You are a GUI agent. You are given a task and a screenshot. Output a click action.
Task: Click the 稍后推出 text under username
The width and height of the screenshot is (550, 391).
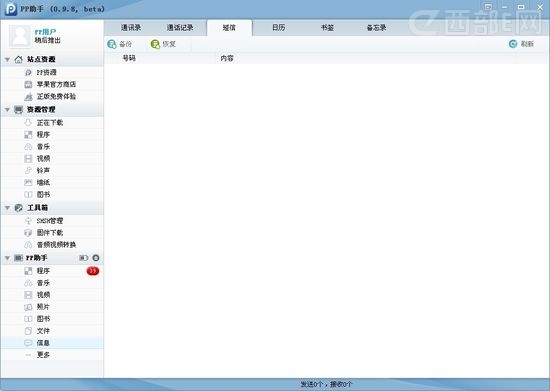[47, 40]
